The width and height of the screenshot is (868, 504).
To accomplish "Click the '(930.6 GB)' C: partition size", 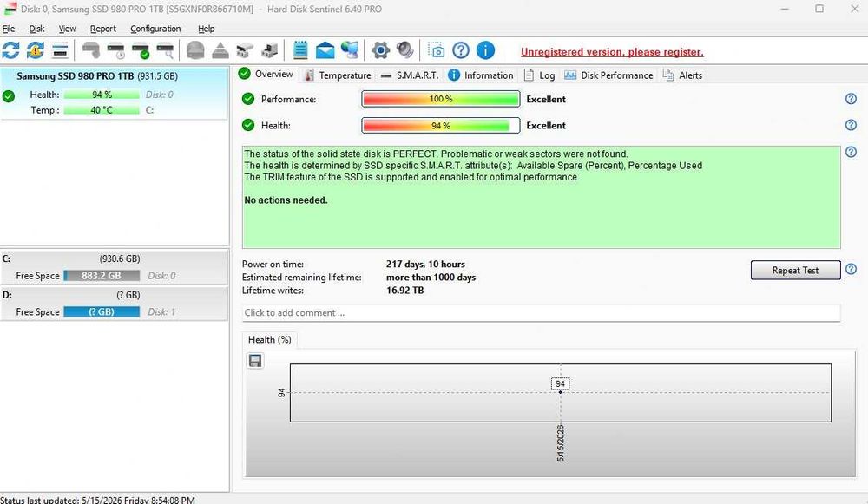I will [x=120, y=259].
